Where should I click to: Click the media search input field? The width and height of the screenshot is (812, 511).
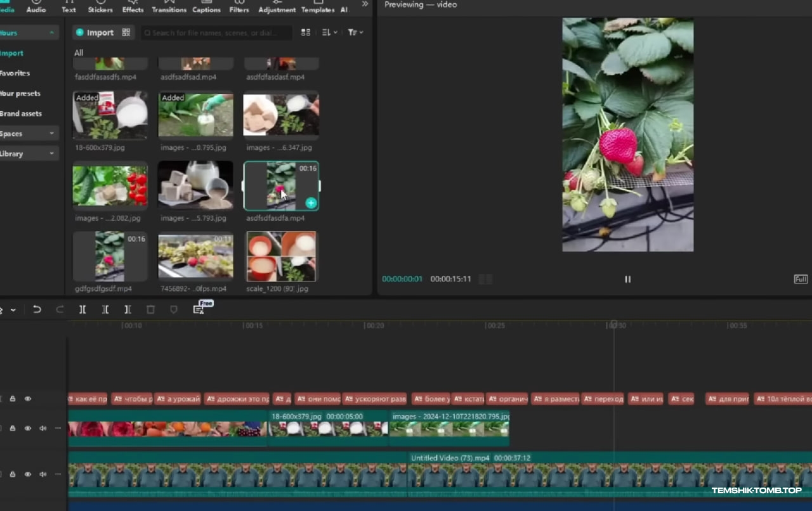tap(216, 32)
